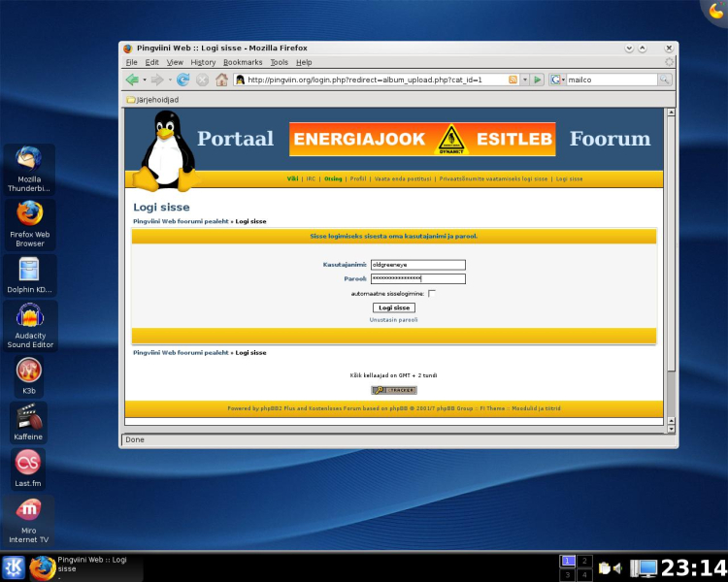This screenshot has width=728, height=582.
Task: Launch Last.fm desktop icon
Action: tap(28, 469)
